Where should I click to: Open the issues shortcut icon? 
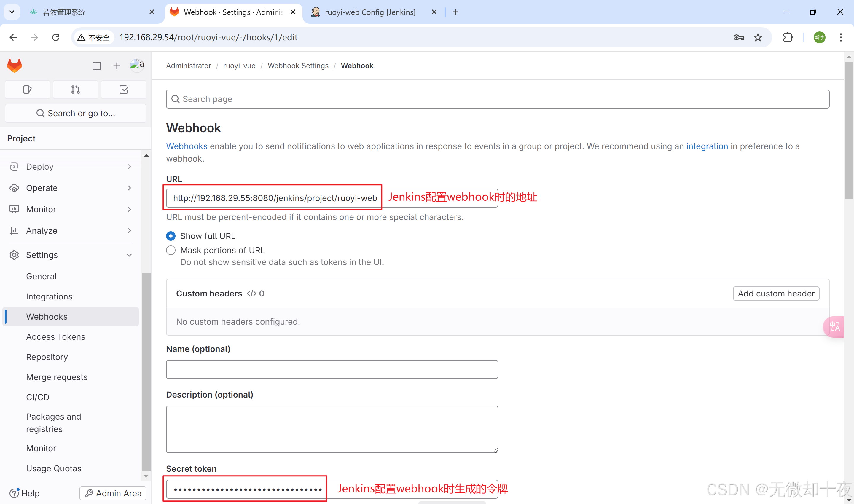(28, 90)
